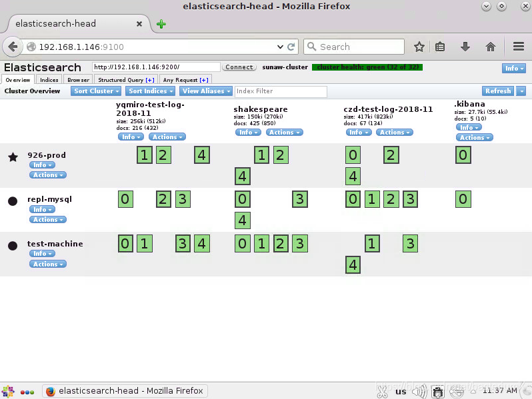Open the Sort Indices dropdown
The height and width of the screenshot is (399, 532).
[x=150, y=91]
